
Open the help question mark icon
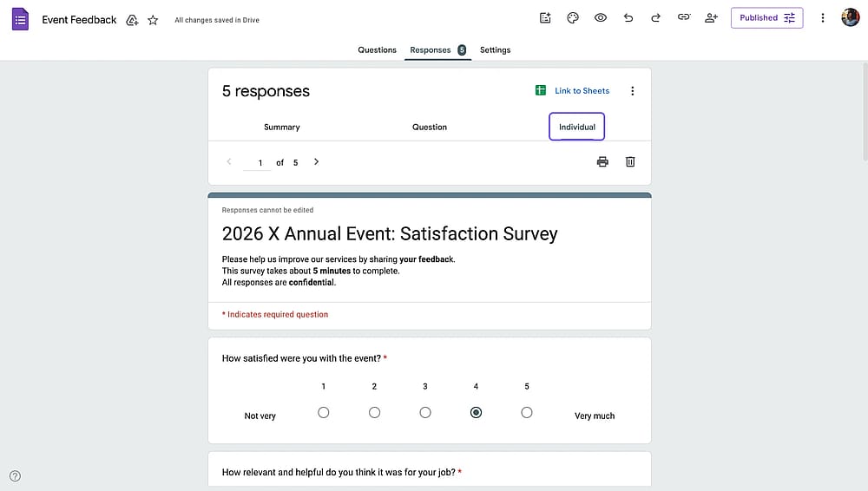(x=15, y=476)
